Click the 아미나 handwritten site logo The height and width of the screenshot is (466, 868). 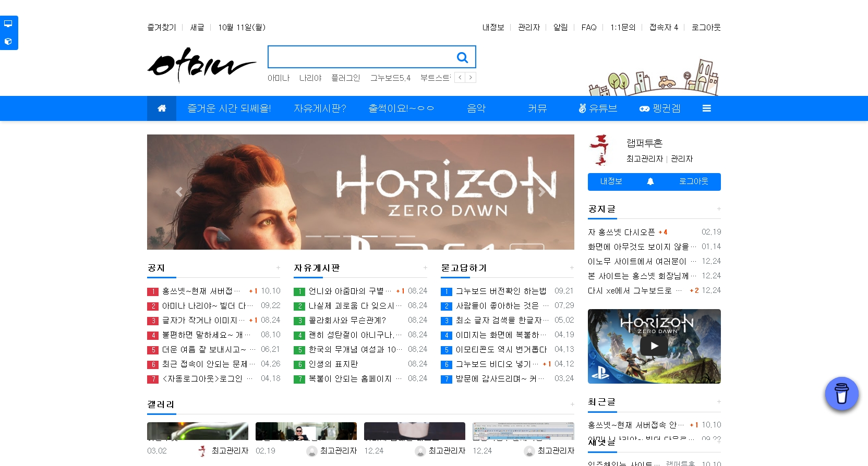201,65
